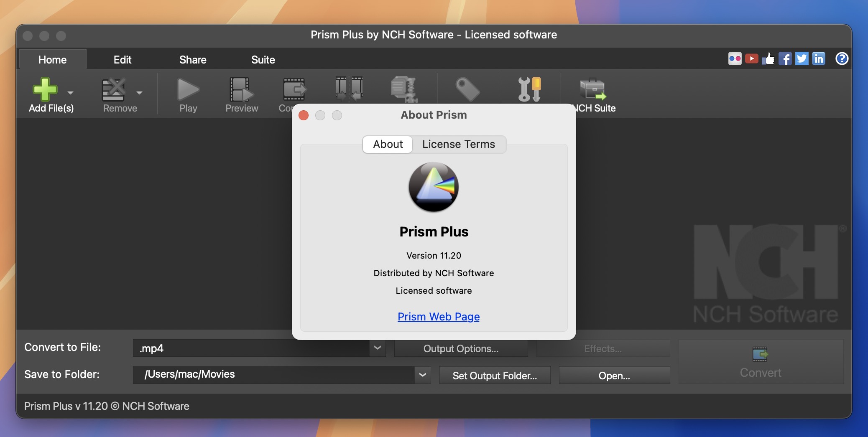Click the join-clips icon with two film frames

(x=349, y=89)
